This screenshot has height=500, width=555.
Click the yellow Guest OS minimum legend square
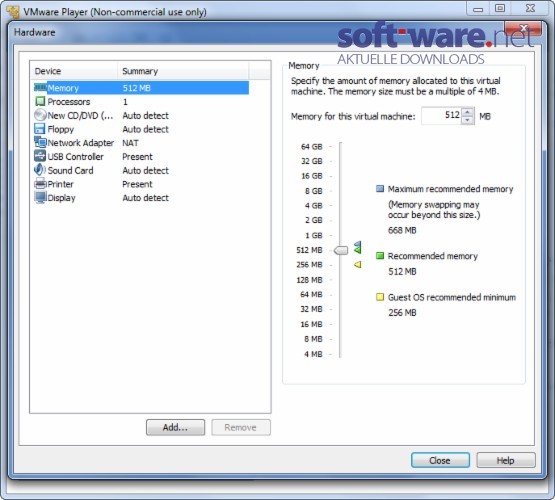click(380, 297)
